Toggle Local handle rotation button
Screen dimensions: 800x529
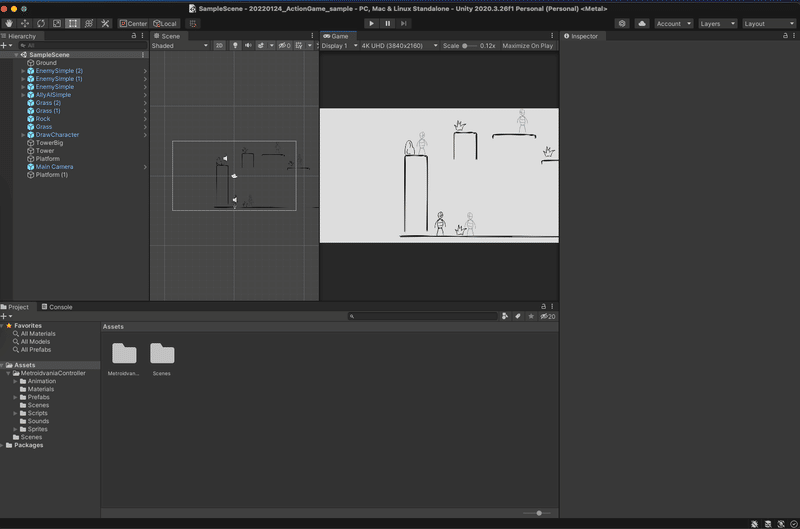[x=165, y=23]
